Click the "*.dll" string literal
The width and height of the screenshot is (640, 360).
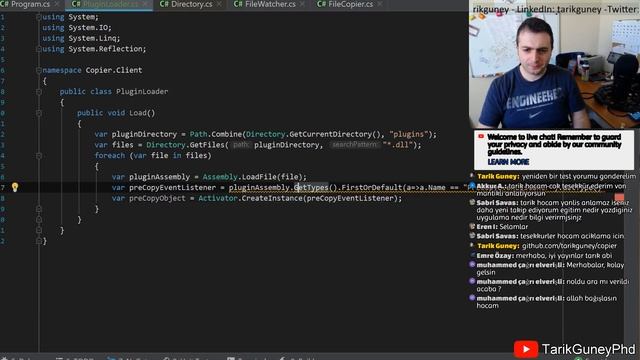pyautogui.click(x=397, y=145)
